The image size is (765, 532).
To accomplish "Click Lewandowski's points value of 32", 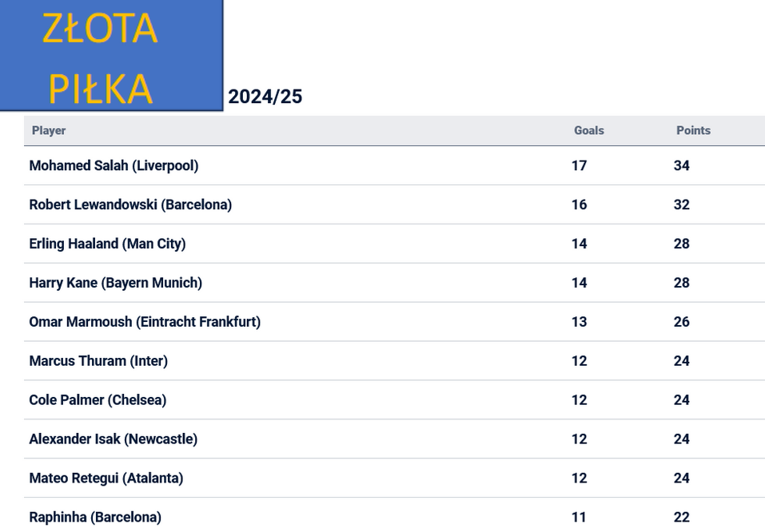I will tap(681, 204).
